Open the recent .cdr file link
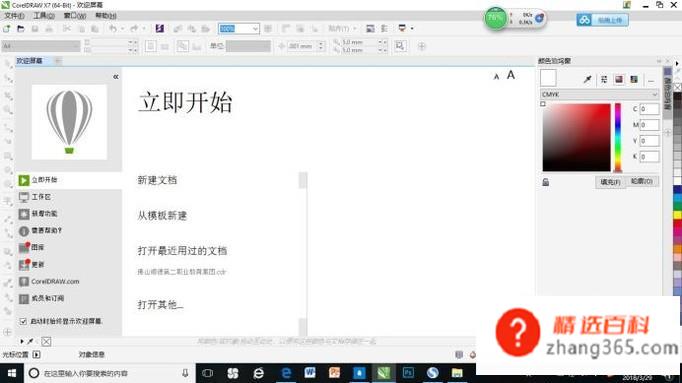 pyautogui.click(x=182, y=272)
